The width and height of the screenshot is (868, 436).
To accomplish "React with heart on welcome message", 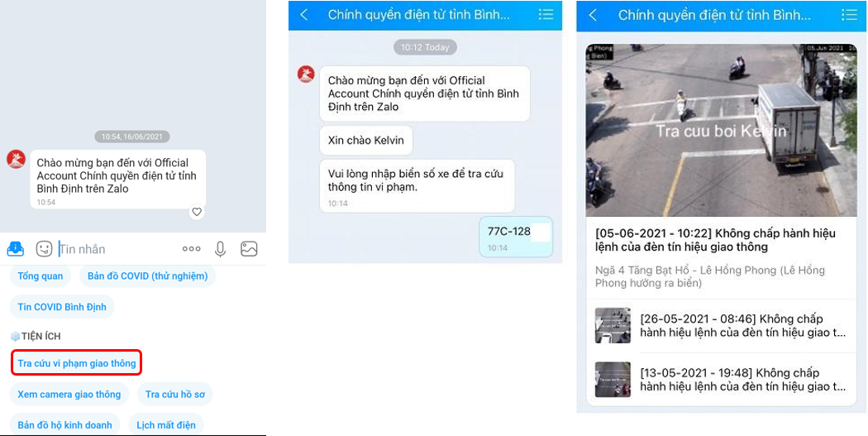I will 197,212.
